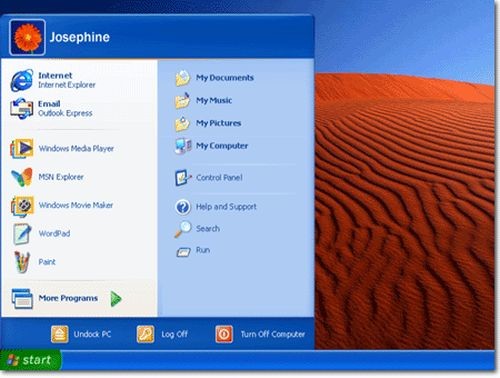This screenshot has width=500, height=378.
Task: Click the Undock PC eject icon
Action: point(60,334)
